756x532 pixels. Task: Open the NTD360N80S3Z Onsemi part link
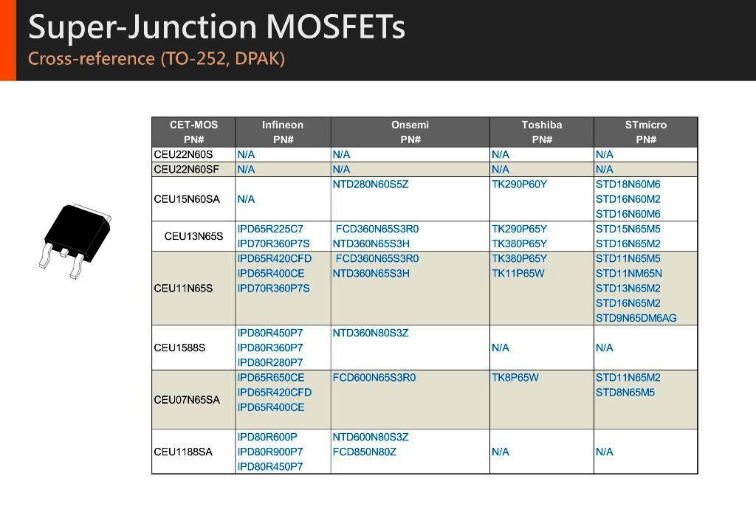click(x=371, y=333)
